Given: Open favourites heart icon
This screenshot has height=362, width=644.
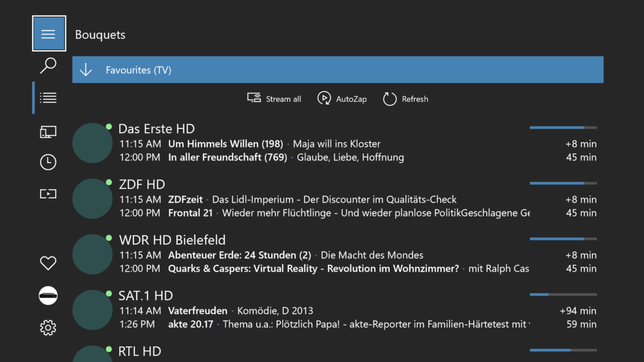Looking at the screenshot, I should click(x=48, y=263).
